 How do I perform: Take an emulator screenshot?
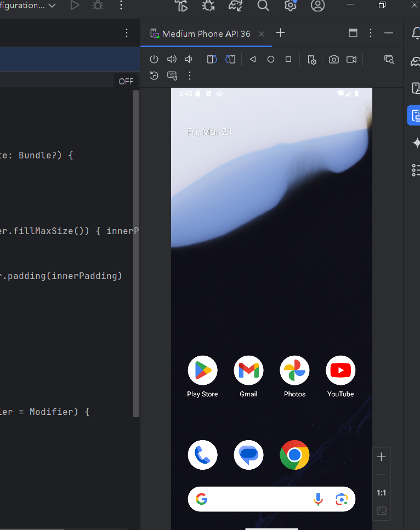(334, 60)
